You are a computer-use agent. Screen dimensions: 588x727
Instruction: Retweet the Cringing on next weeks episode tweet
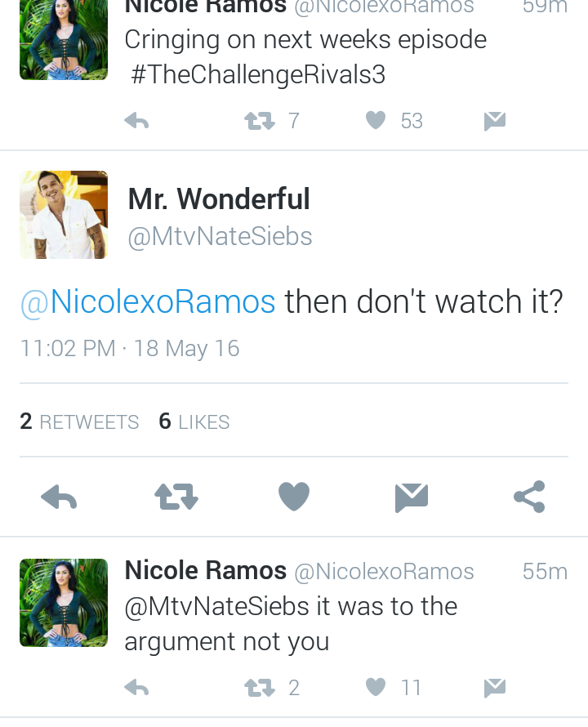pyautogui.click(x=260, y=121)
